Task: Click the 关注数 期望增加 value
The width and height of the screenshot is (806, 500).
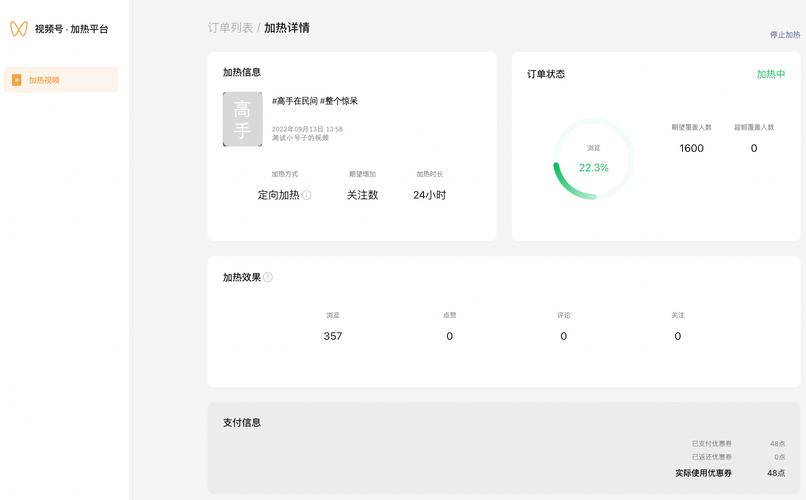Action: pyautogui.click(x=362, y=195)
